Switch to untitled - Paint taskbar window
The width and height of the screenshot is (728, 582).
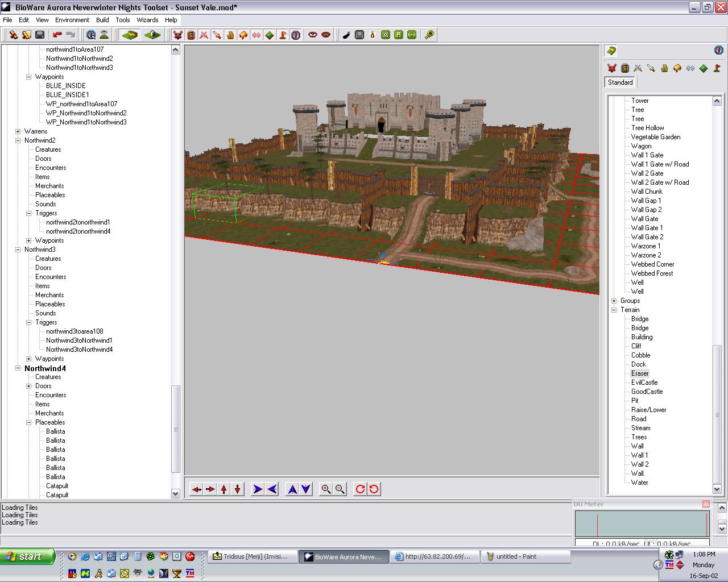(x=526, y=556)
